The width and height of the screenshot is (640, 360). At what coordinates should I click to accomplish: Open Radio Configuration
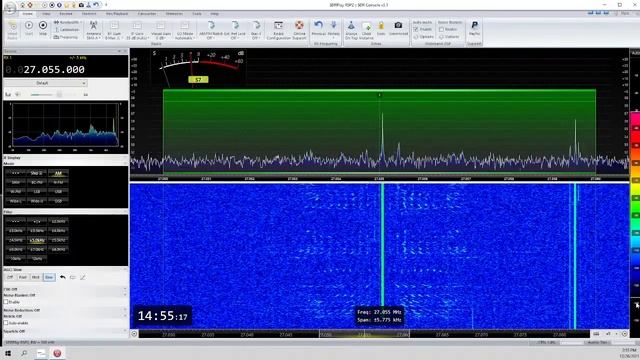[x=278, y=30]
